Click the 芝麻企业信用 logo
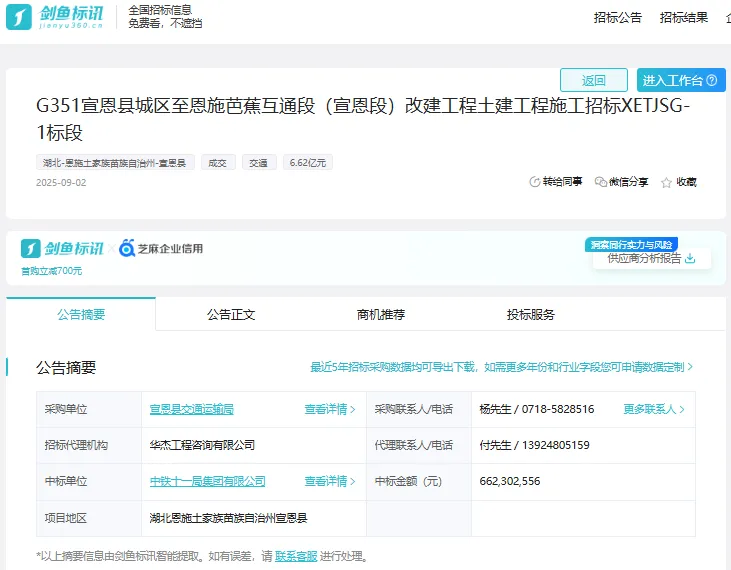Screen dimensions: 731x570 pos(161,248)
